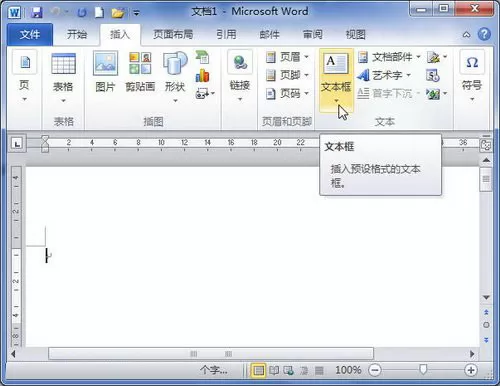Switch to Web Layout view

click(x=289, y=370)
